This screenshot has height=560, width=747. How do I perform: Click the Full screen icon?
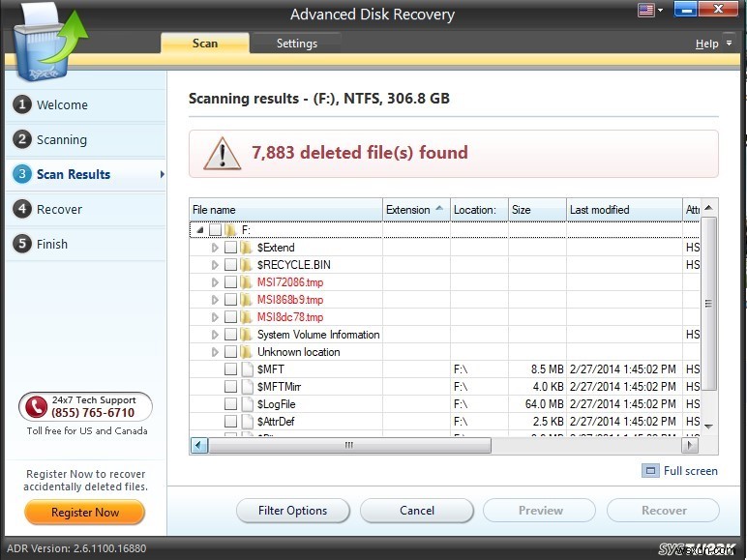click(650, 471)
